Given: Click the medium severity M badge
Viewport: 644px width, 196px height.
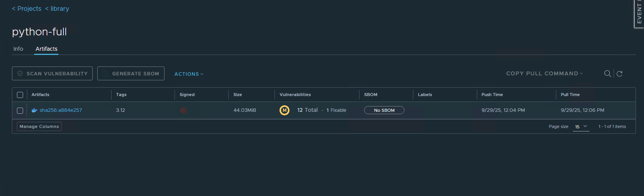Looking at the screenshot, I should [285, 110].
